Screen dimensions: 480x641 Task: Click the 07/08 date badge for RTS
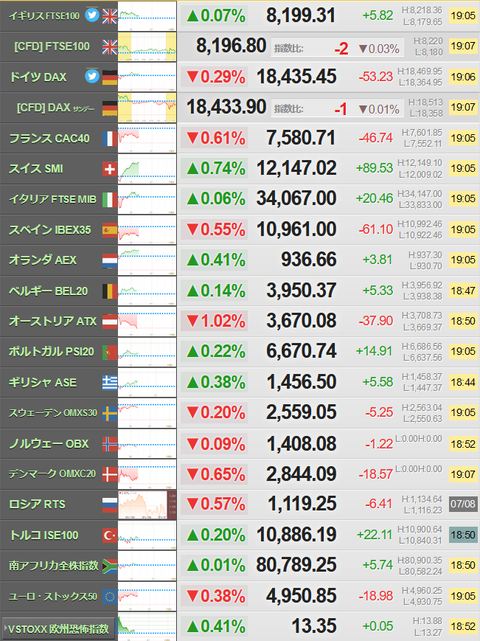(x=463, y=504)
